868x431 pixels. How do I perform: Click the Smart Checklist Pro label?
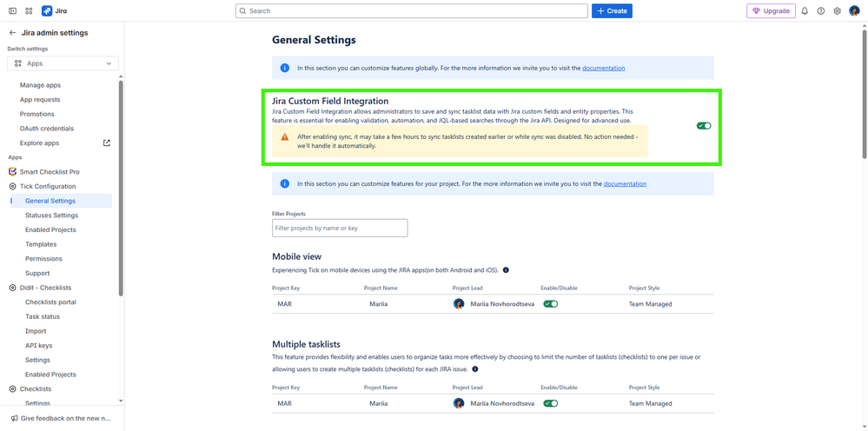click(50, 172)
